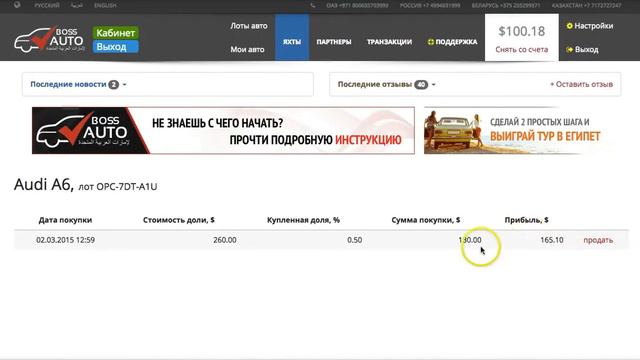The width and height of the screenshot is (640, 360).
Task: Click the share cost value 260.00
Action: pos(224,240)
